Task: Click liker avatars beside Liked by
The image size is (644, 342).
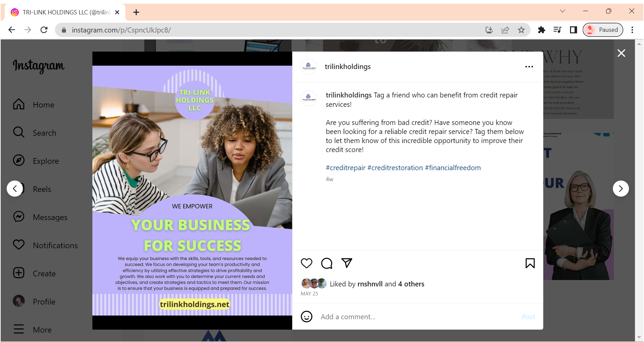Action: tap(314, 283)
